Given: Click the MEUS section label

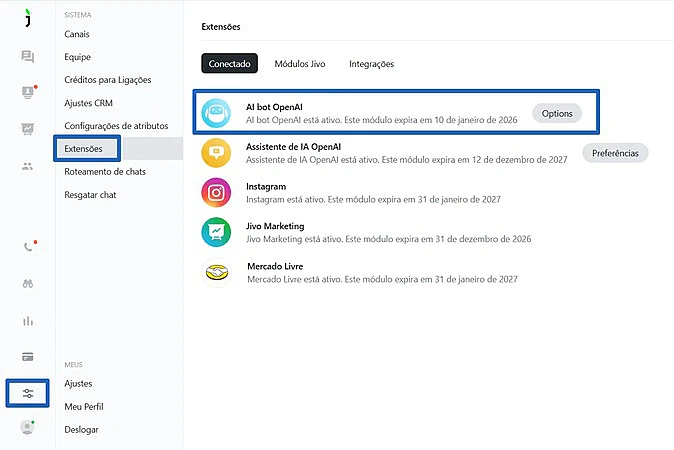Looking at the screenshot, I should pos(74,364).
